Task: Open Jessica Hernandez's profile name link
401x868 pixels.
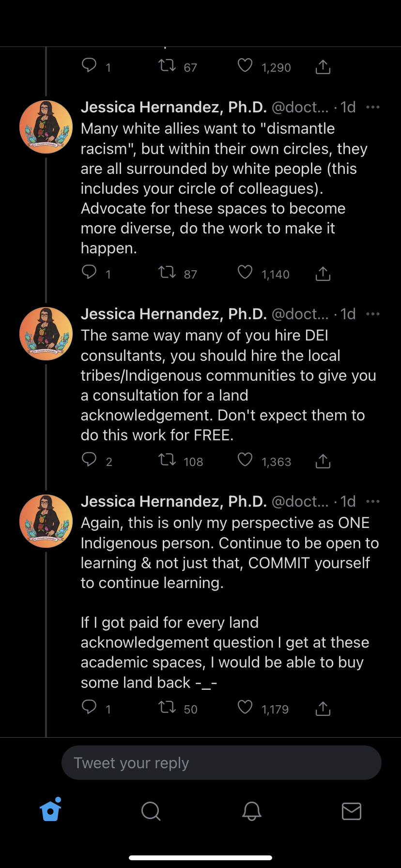Action: click(x=173, y=108)
